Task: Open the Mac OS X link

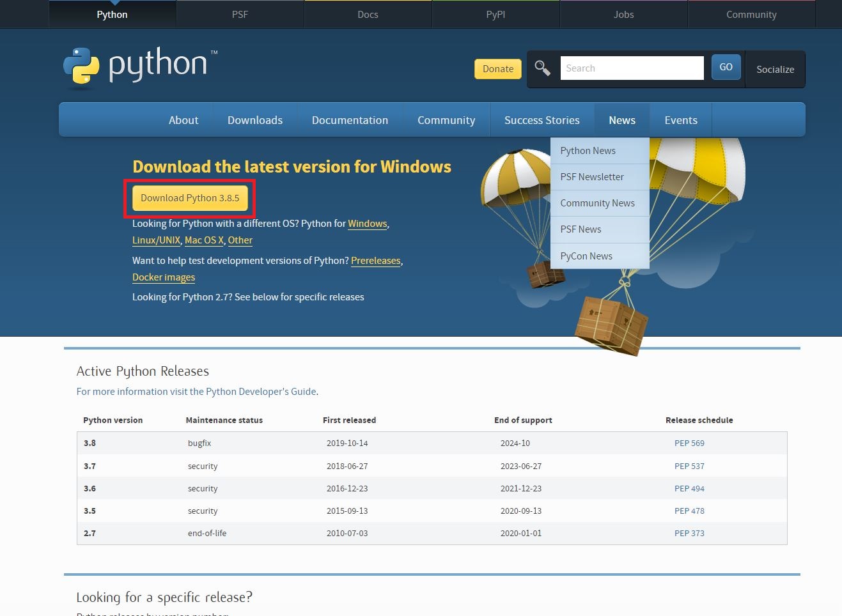Action: click(x=204, y=240)
